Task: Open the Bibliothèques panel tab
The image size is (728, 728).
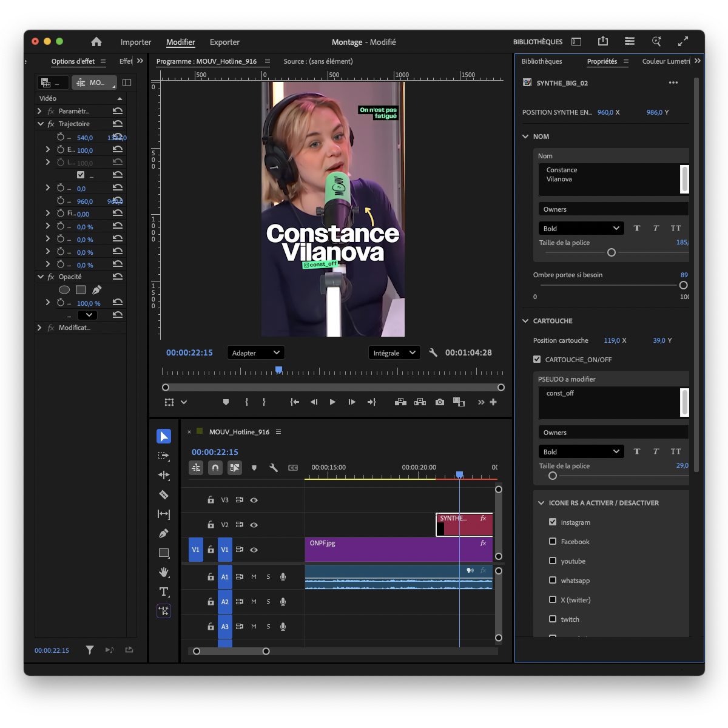Action: click(x=542, y=61)
